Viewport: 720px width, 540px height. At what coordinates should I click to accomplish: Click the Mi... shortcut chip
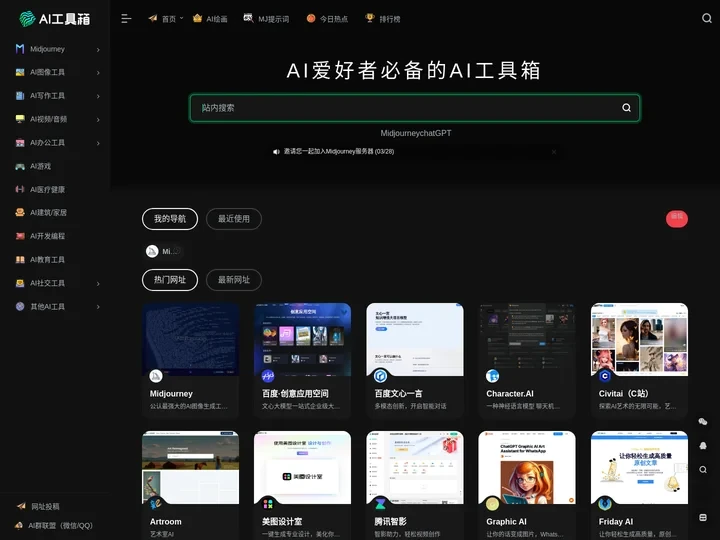click(x=163, y=251)
